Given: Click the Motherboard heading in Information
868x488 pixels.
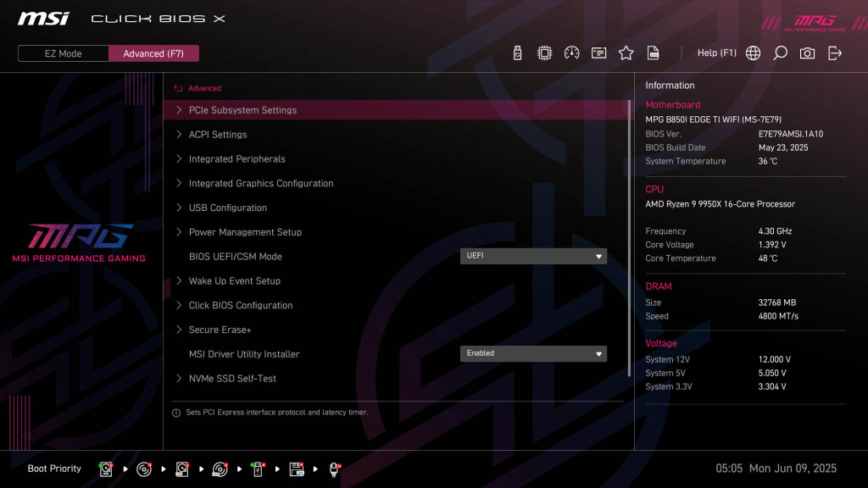Looking at the screenshot, I should 672,104.
